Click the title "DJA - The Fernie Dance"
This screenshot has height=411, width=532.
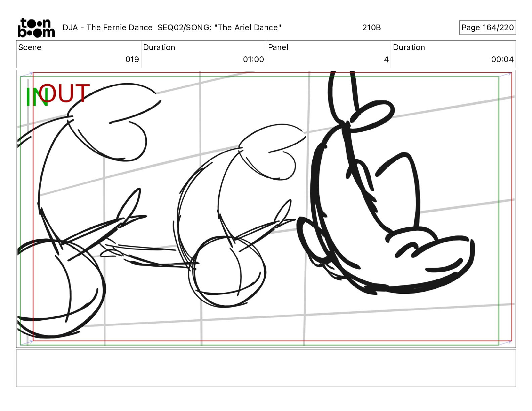[107, 28]
